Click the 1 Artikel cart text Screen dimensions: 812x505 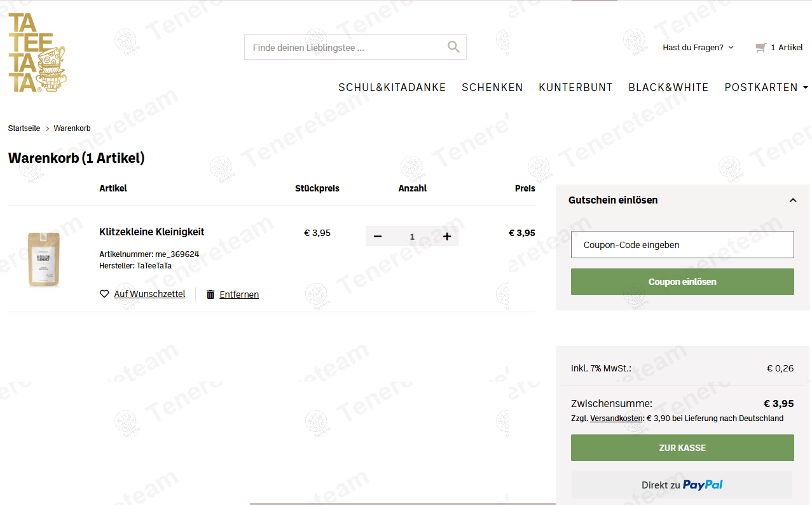(787, 48)
